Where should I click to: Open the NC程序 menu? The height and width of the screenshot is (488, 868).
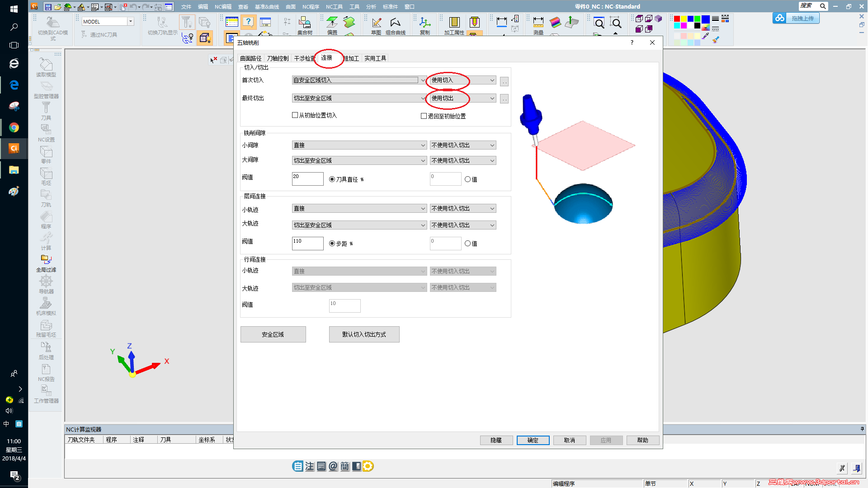pos(311,7)
